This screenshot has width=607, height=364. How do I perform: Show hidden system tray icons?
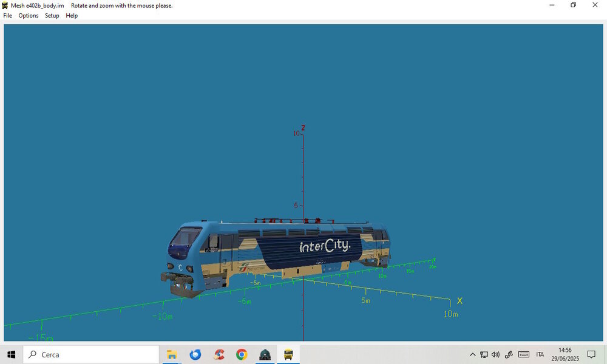coord(472,354)
